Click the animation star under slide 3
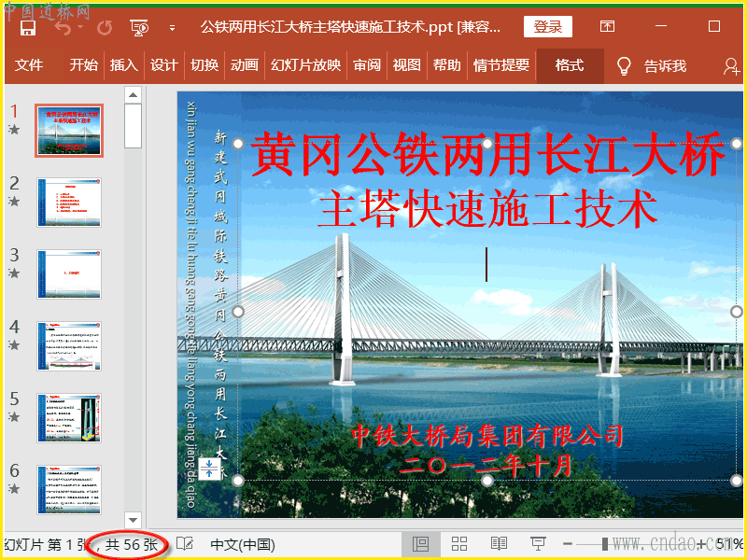Screen dimensions: 747x560 pos(14,273)
